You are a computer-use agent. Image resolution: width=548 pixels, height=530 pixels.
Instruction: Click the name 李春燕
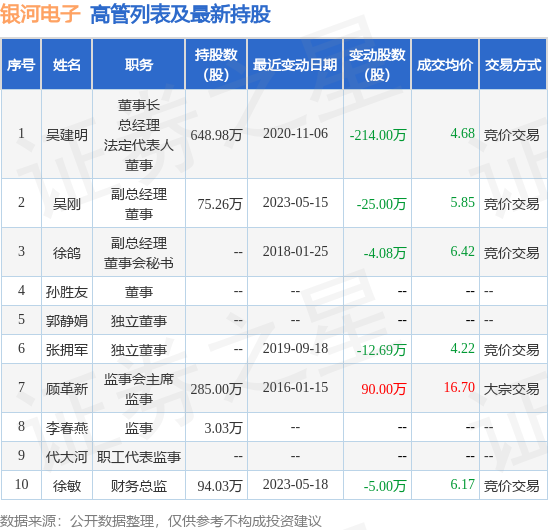click(67, 428)
